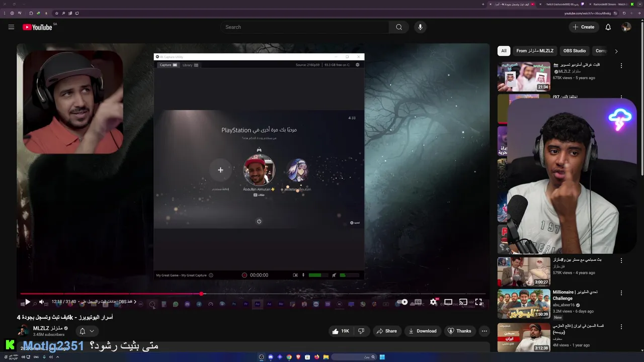
Task: Open 4K Capture Utility settings gear
Action: 358,65
